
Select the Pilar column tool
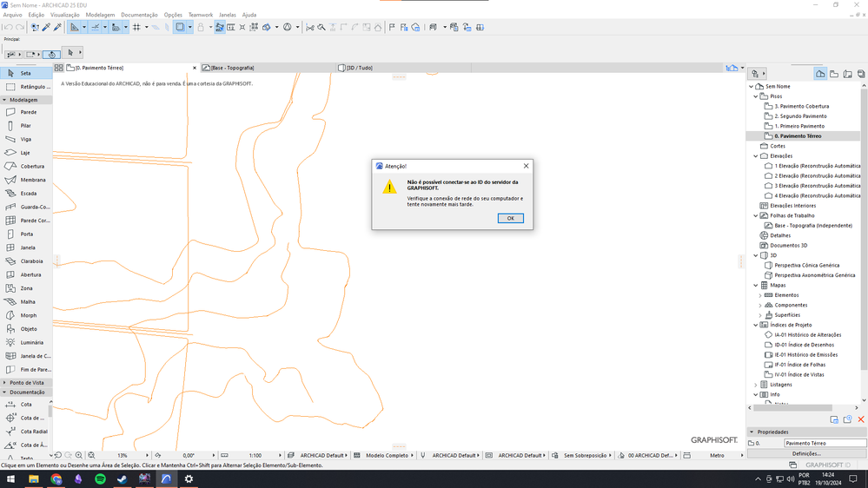(26, 126)
